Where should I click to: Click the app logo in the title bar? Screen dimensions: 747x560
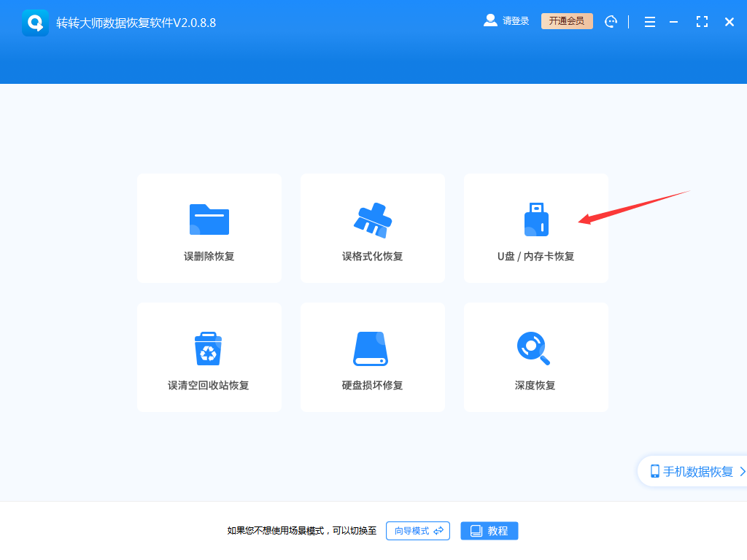coord(35,21)
